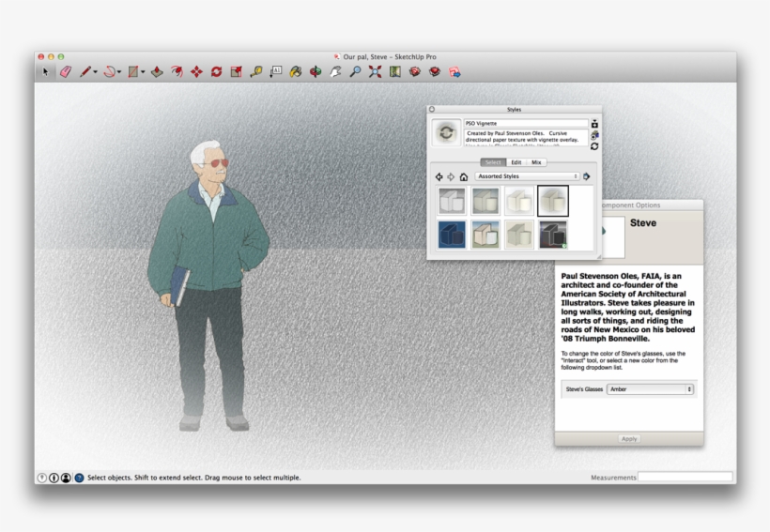The image size is (770, 532).
Task: Open the Add Location map tool
Action: point(394,72)
